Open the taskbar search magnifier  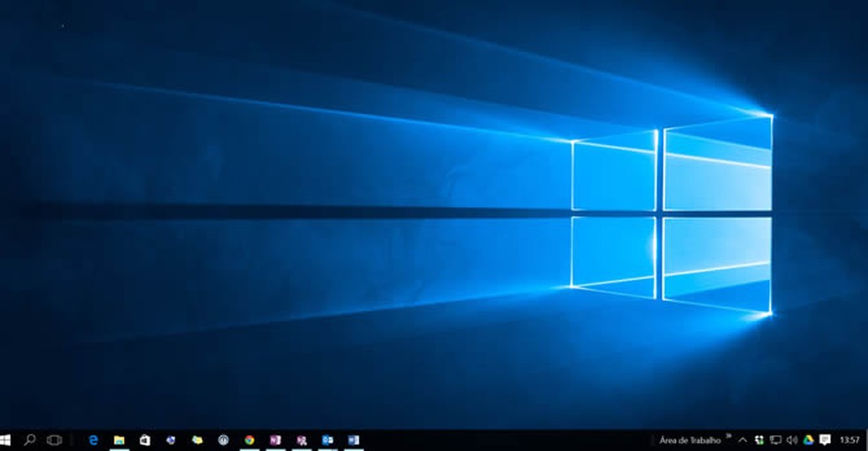click(x=30, y=440)
